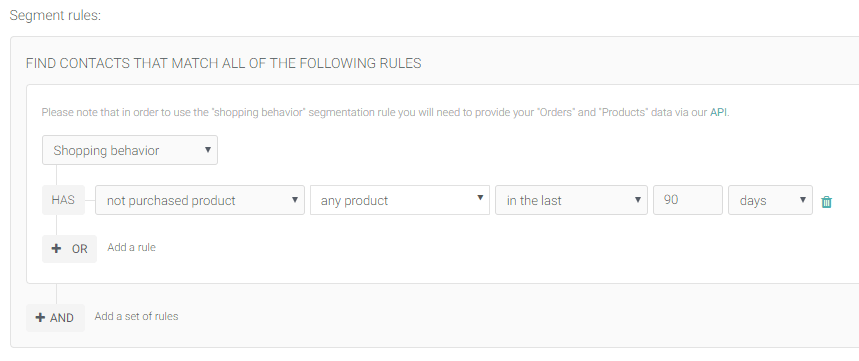Open the 'not purchased product' dropdown

point(200,200)
